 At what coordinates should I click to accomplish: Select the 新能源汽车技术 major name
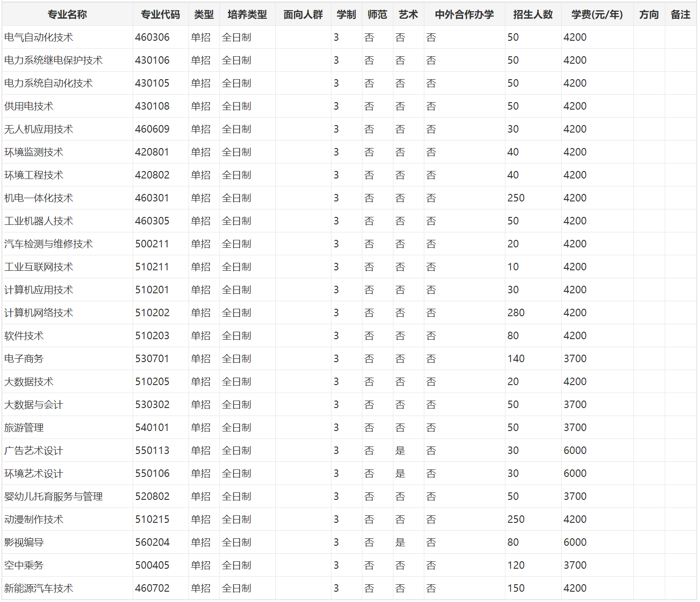tap(39, 588)
